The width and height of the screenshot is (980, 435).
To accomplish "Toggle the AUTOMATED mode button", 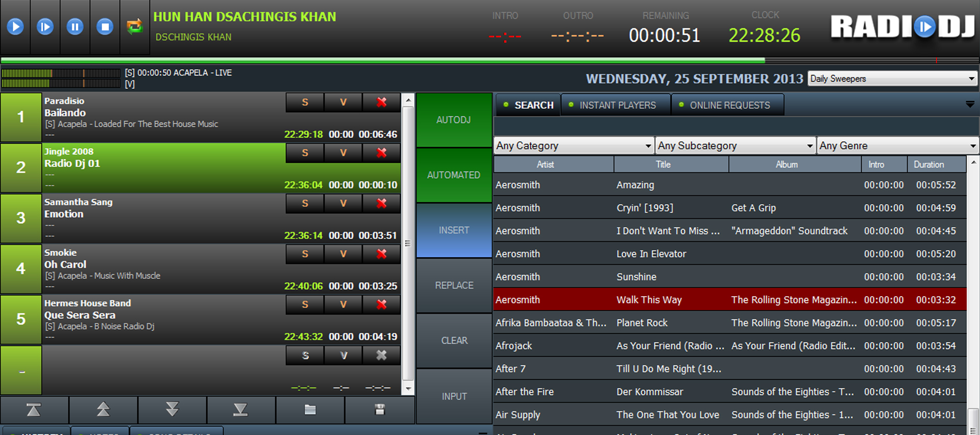I will pyautogui.click(x=454, y=175).
